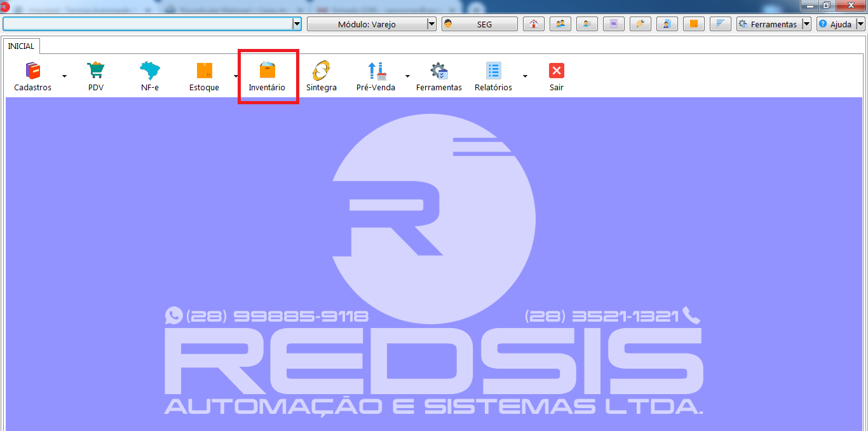Focus the empty combo input field at top
Screen dimensions: 868x431
pos(147,24)
